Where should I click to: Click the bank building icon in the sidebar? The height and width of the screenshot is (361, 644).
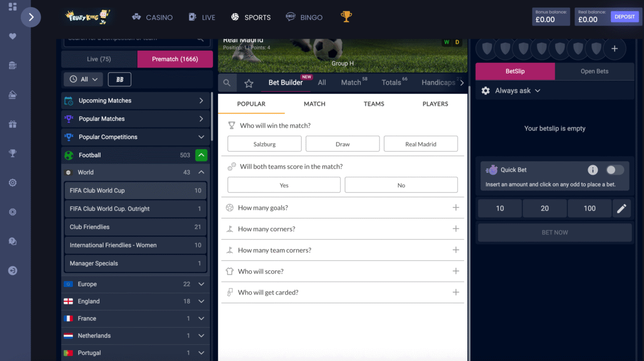click(x=13, y=65)
